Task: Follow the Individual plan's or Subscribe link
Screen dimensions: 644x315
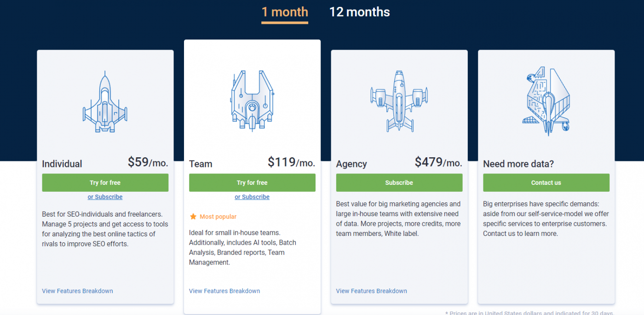Action: [105, 197]
